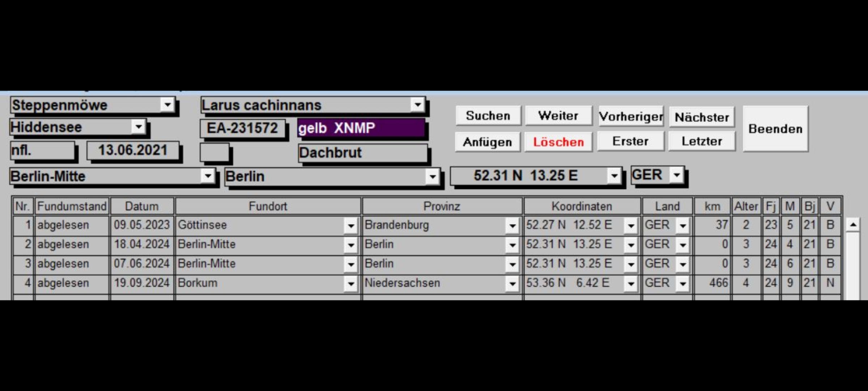Viewport: 868px width, 391px height.
Task: Click Anfügen to add record
Action: click(x=488, y=142)
